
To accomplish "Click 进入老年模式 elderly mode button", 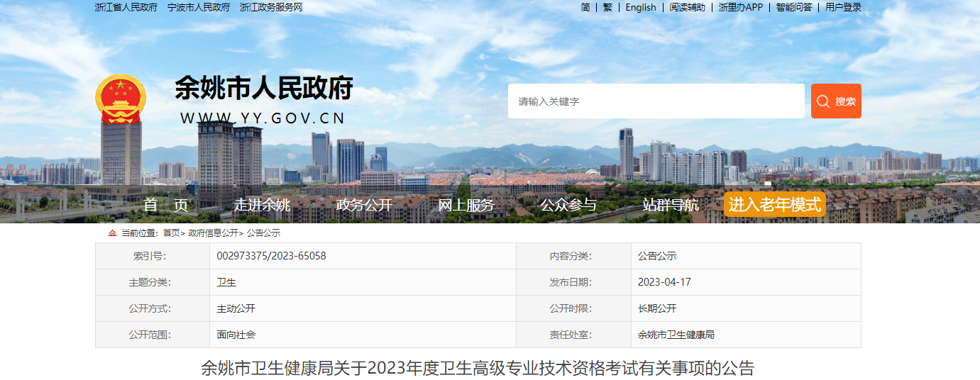I will pos(775,205).
